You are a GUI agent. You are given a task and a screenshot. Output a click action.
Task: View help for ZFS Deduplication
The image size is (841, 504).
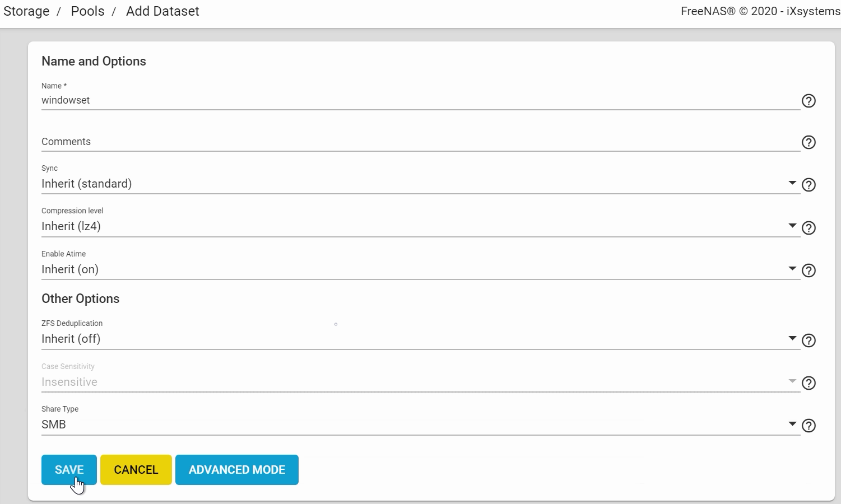click(809, 340)
